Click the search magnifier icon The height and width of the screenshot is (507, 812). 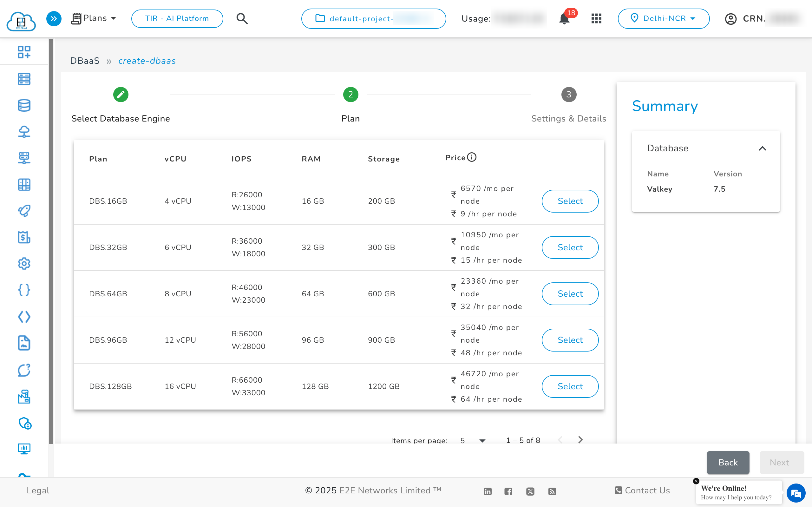242,18
